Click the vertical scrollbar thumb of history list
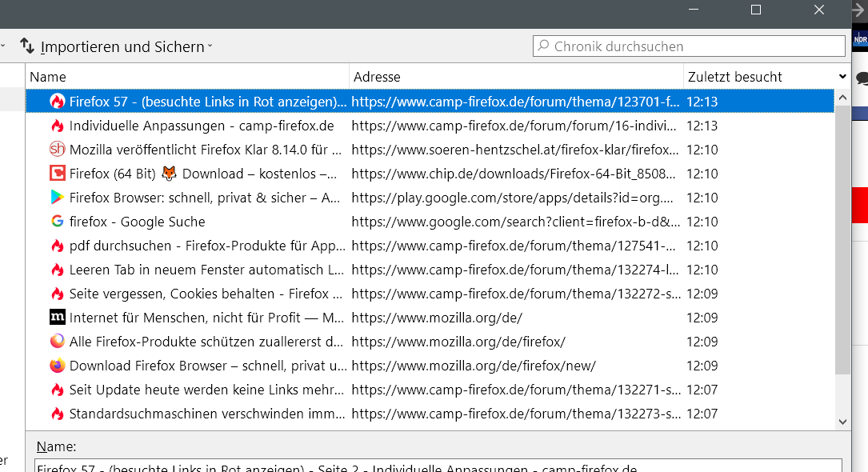This screenshot has width=868, height=472. [842, 240]
